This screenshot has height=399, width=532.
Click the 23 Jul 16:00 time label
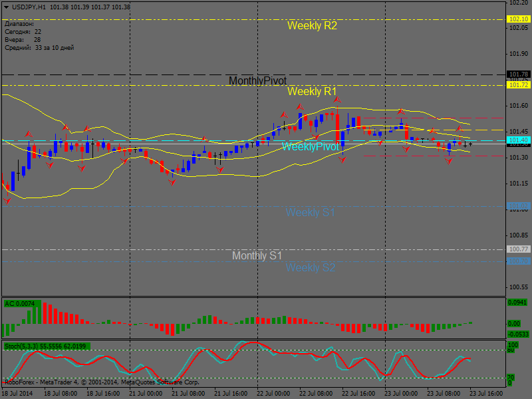point(486,393)
